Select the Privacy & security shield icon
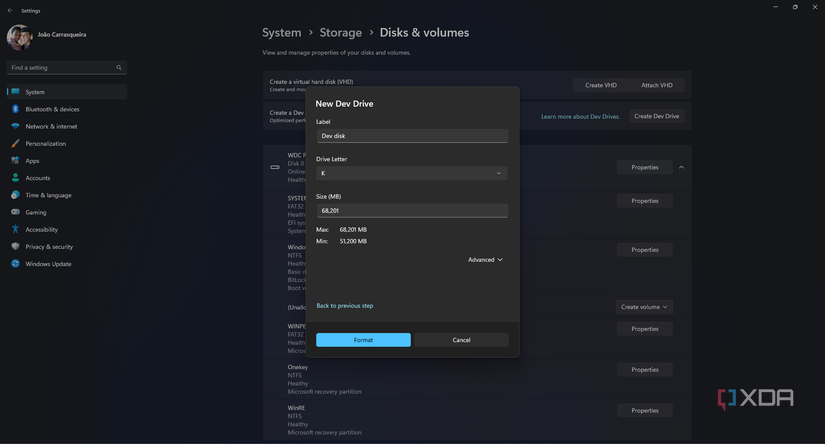This screenshot has width=825, height=444. click(15, 247)
